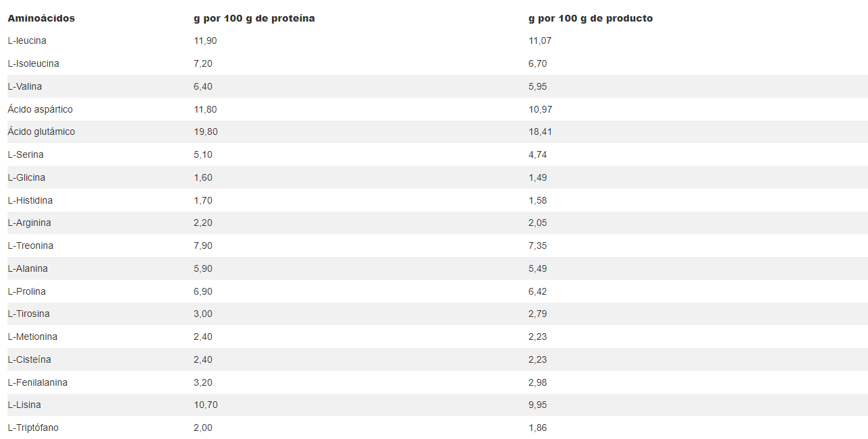The image size is (868, 439).
Task: Select the L-Treonina 7,35 product value
Action: [x=537, y=245]
